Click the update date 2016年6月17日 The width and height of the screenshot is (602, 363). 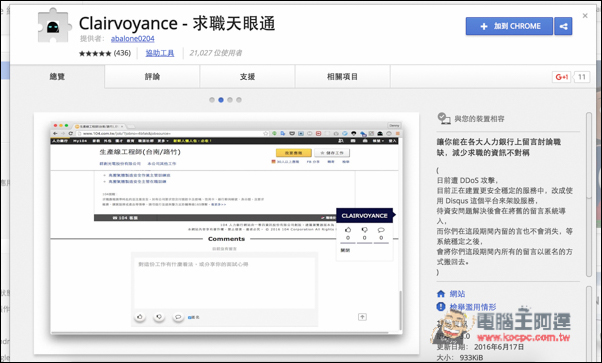[x=499, y=347]
